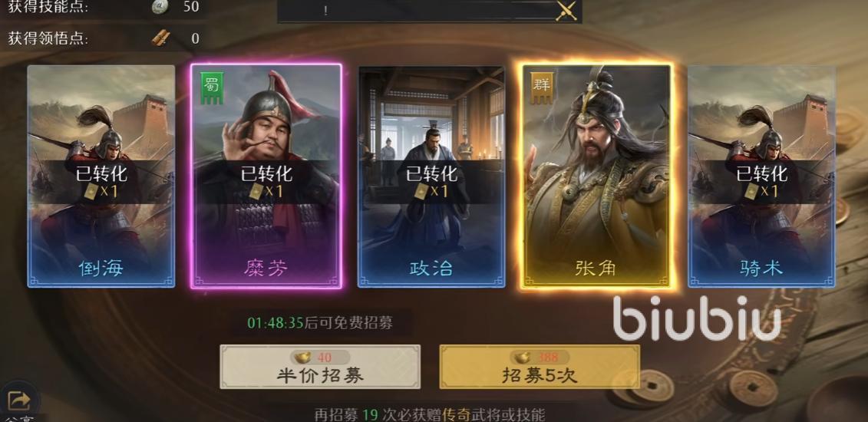Click the skill point silver coin icon
Image resolution: width=868 pixels, height=422 pixels.
(158, 7)
